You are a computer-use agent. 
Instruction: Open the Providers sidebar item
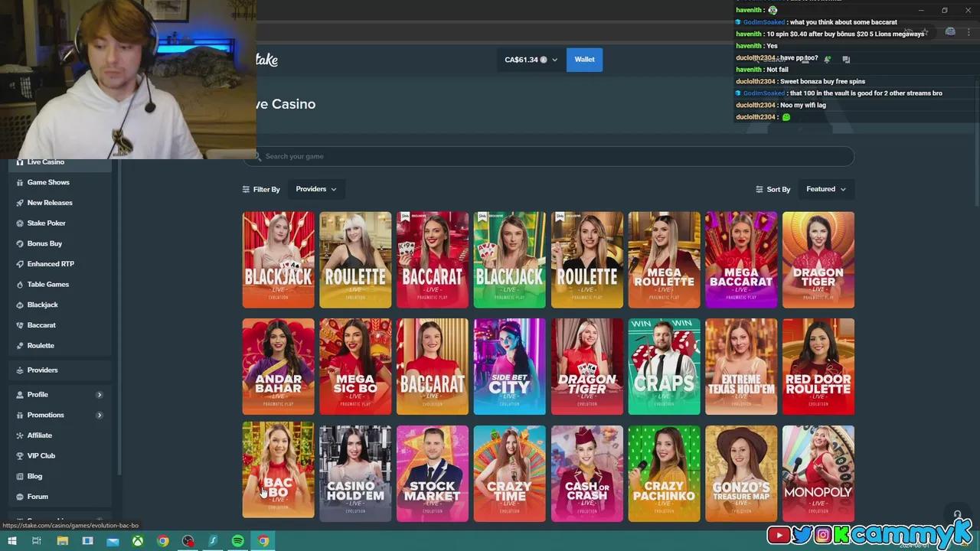(60, 370)
